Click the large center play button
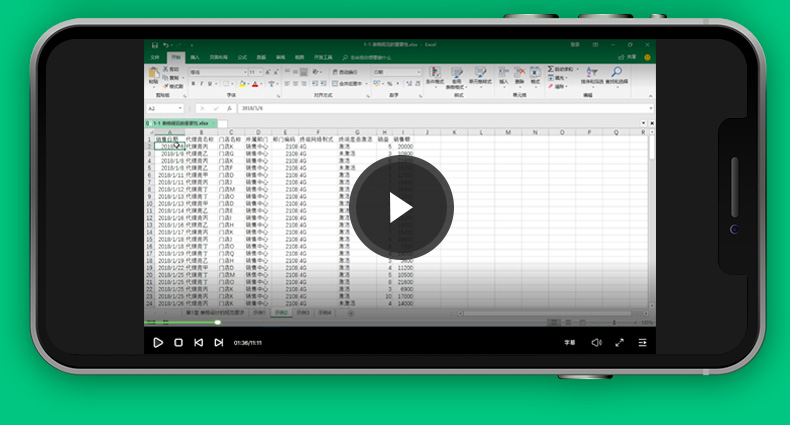This screenshot has height=425, width=790. click(x=401, y=207)
